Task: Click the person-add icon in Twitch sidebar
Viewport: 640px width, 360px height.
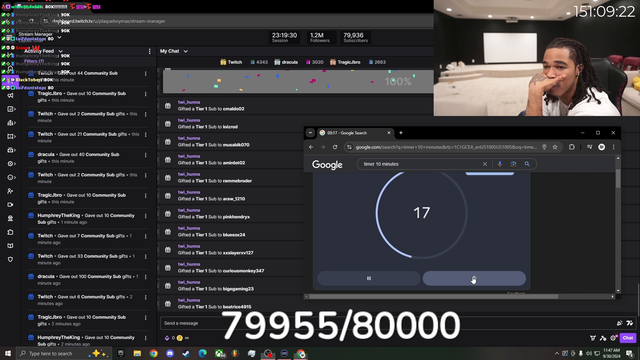Action: [x=11, y=191]
